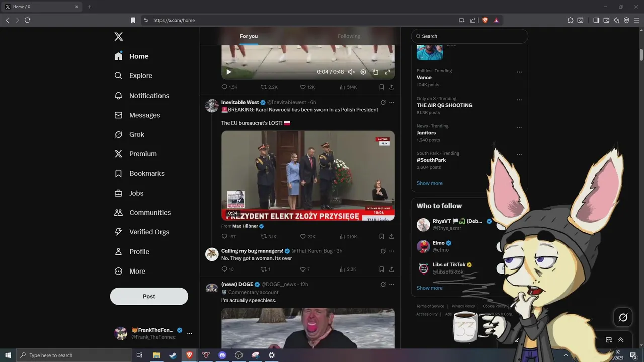
Task: Open more options on That_Karen_Bug post
Action: (392, 251)
